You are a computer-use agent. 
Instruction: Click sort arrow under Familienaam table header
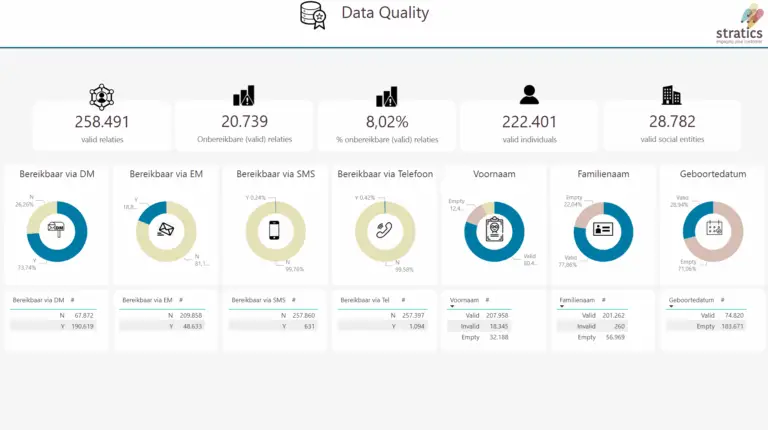click(562, 307)
